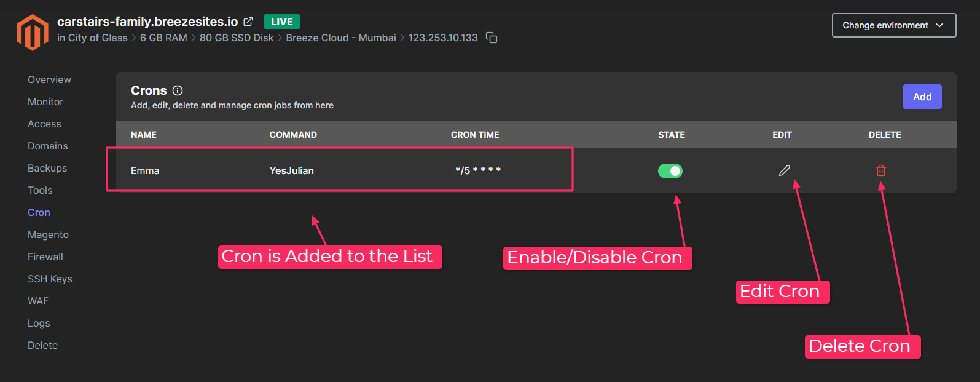Screen dimensions: 980x382
Task: Click 'Breeze Cloud - Mumbai' breadcrumb text
Action: pyautogui.click(x=341, y=38)
